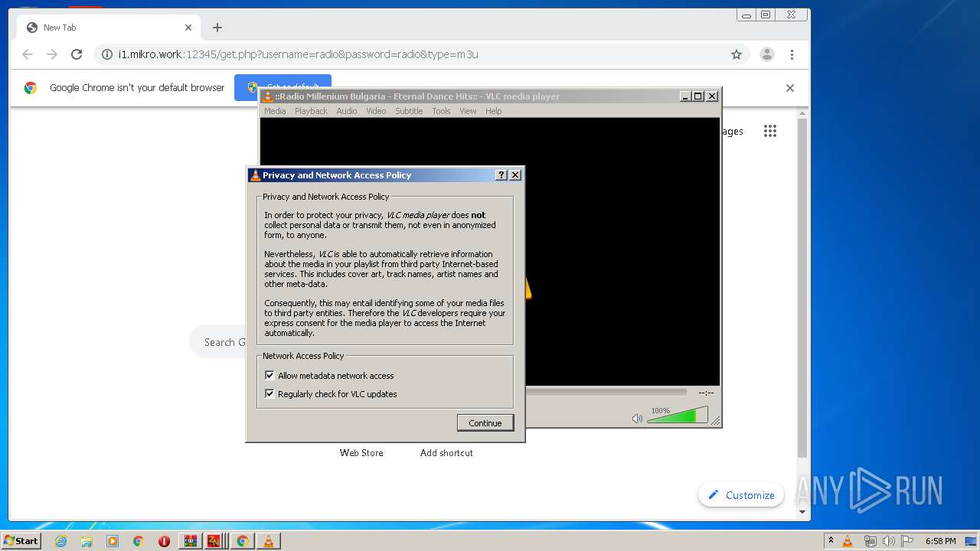This screenshot has width=980, height=551.
Task: Mute audio using the VLC speaker icon
Action: (637, 418)
